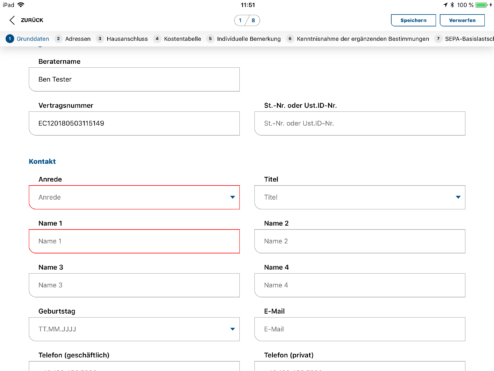Focus the Name 2 input field
Viewport: 494px width, 371px height.
pyautogui.click(x=360, y=241)
